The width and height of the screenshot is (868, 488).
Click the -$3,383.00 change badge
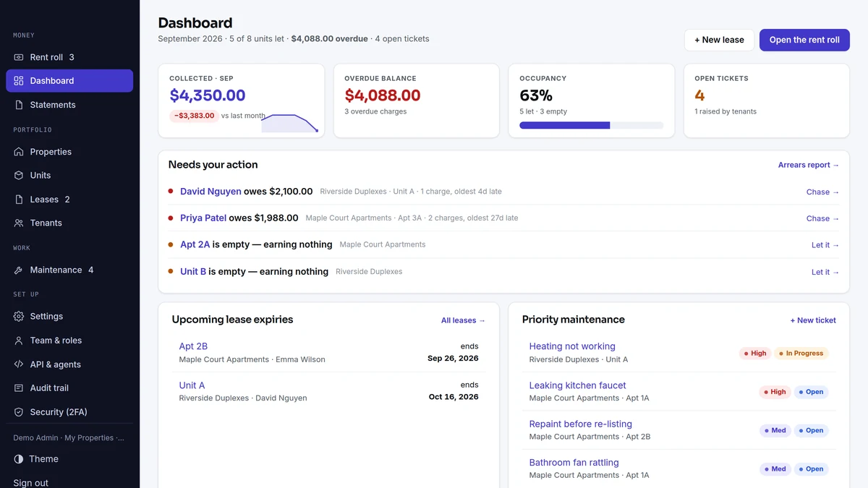coord(194,116)
